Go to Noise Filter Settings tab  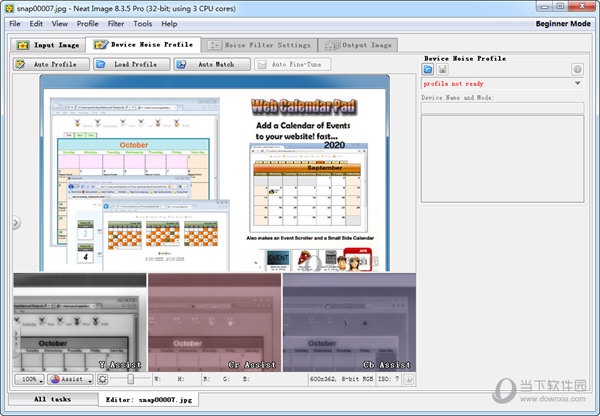coord(259,45)
